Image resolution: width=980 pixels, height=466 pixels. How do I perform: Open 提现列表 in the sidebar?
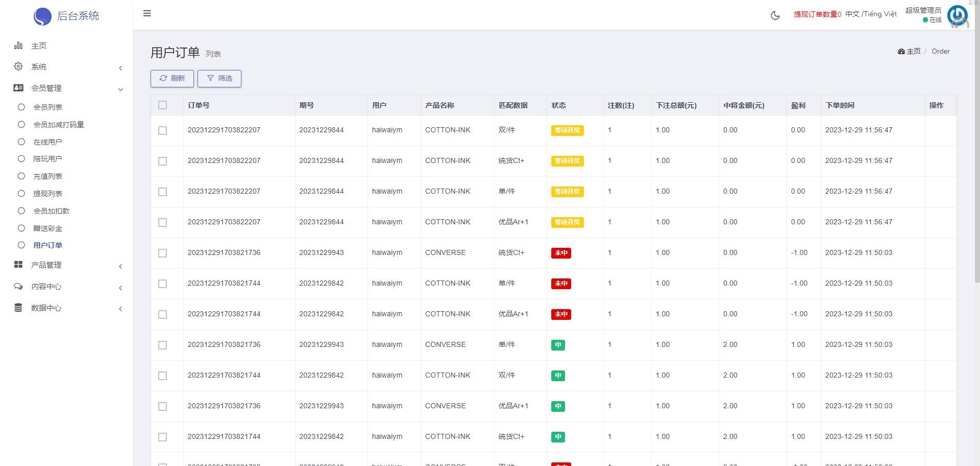click(x=47, y=194)
